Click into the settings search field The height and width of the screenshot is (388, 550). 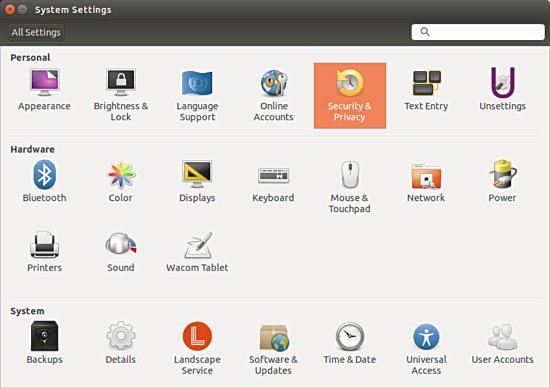[478, 32]
